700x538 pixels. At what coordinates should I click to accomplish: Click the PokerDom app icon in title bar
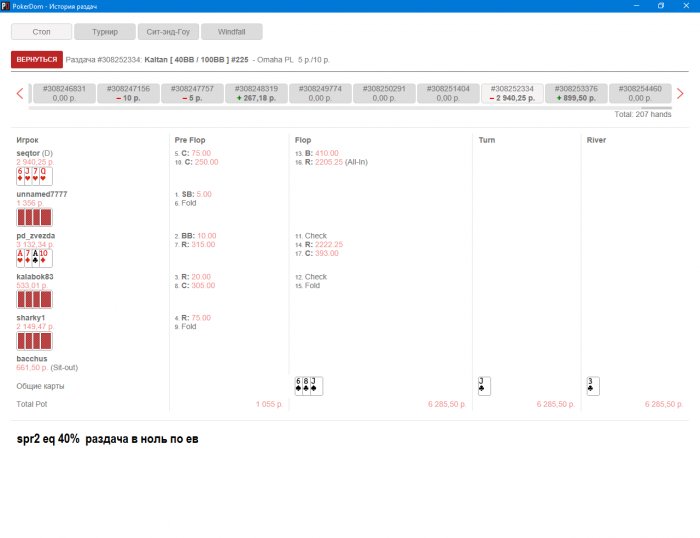5,6
